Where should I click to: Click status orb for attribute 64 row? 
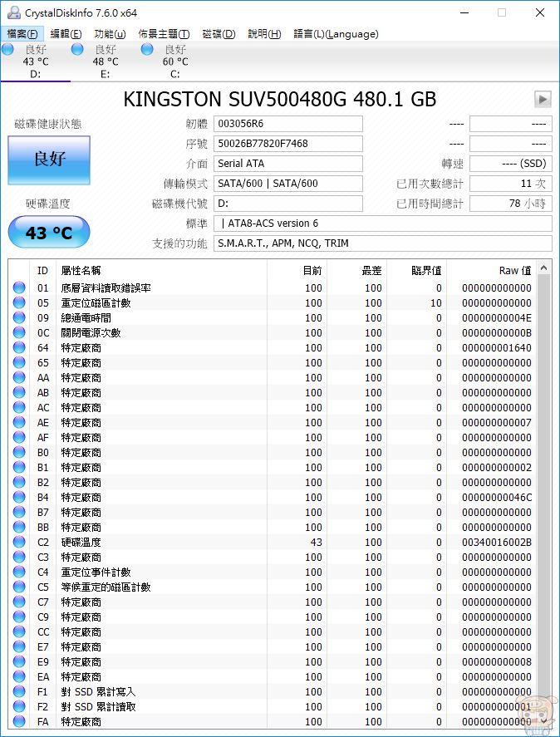(19, 348)
